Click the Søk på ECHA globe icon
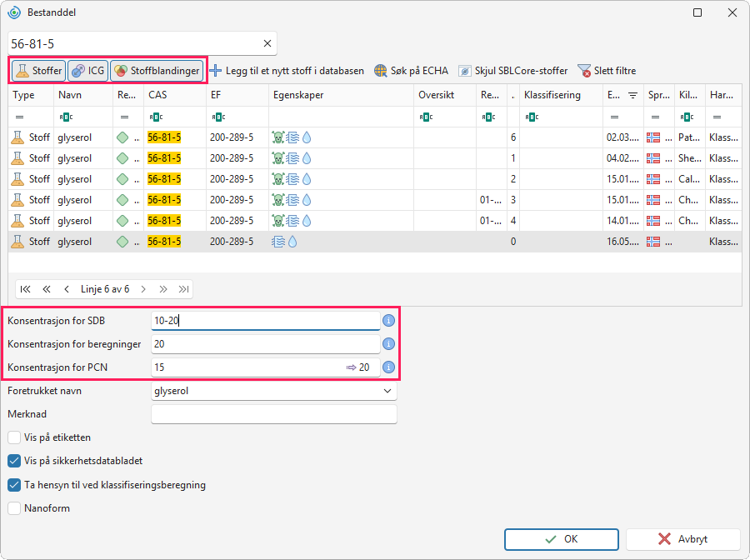 coord(381,71)
